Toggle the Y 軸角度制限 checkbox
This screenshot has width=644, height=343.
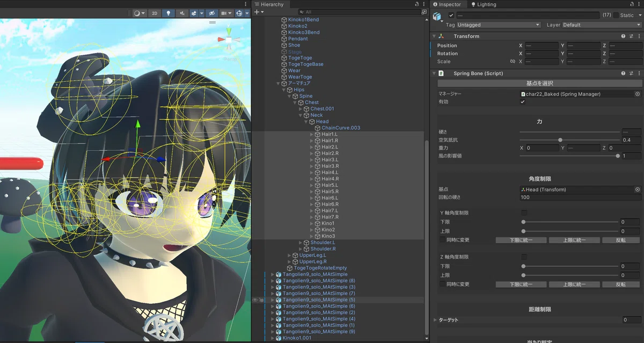(x=524, y=213)
